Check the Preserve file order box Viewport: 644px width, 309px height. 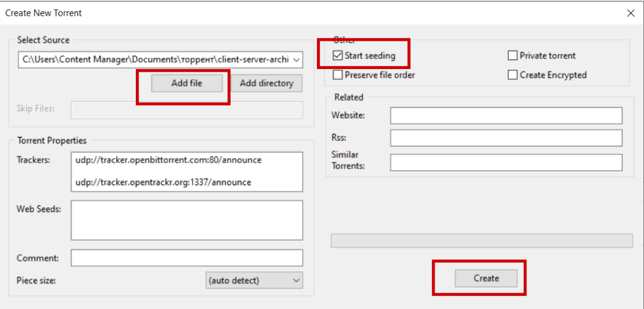(x=338, y=75)
